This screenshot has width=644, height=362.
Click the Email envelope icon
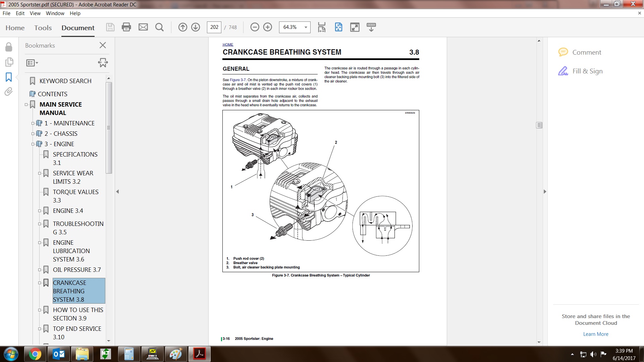(143, 27)
